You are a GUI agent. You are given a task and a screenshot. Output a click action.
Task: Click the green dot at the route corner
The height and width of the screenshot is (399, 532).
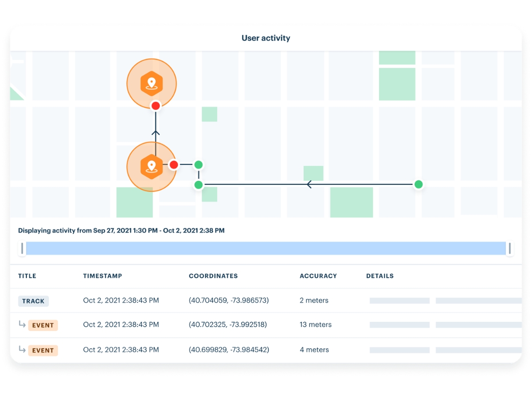[x=199, y=184]
